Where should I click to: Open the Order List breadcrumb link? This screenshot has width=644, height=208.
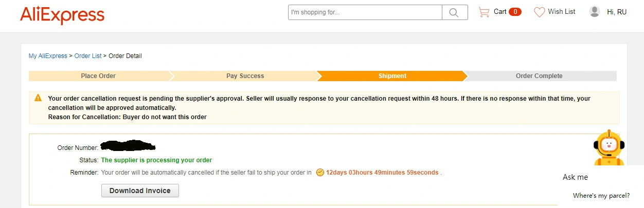click(88, 56)
